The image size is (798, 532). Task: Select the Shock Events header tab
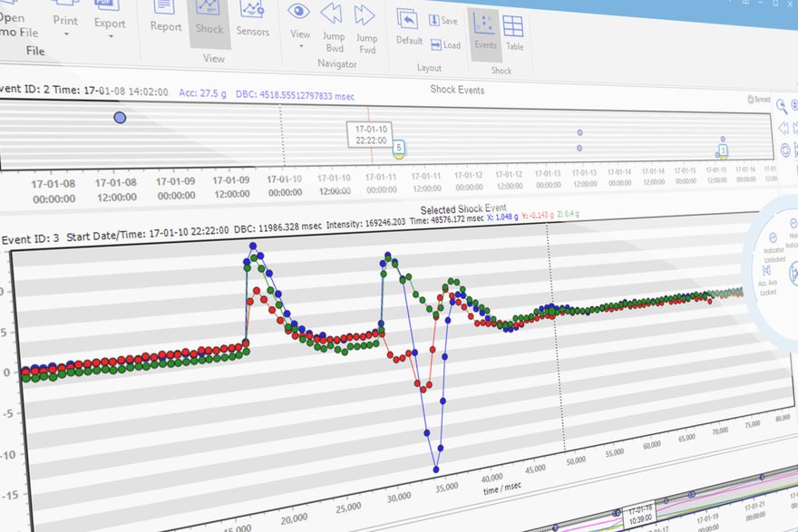point(459,90)
